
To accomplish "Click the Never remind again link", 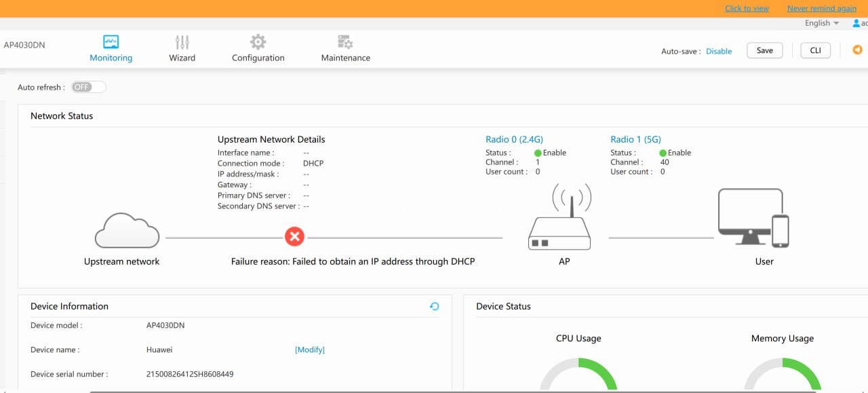I will (821, 8).
